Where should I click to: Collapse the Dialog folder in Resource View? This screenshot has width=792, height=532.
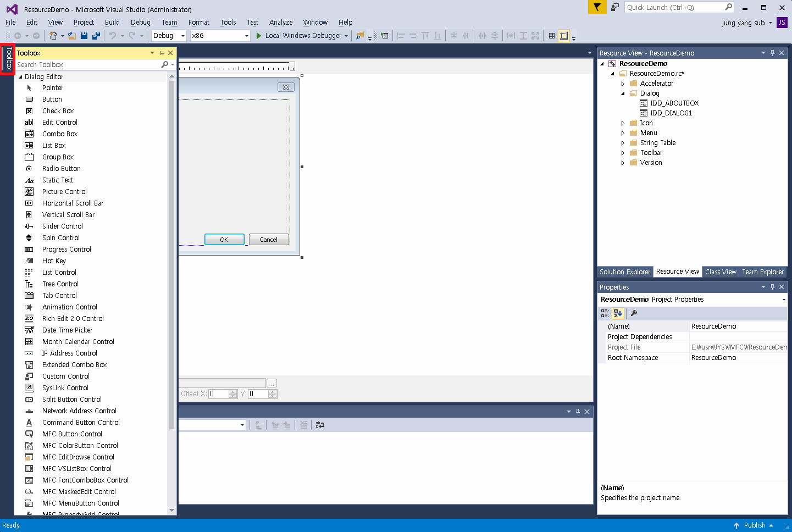point(623,93)
